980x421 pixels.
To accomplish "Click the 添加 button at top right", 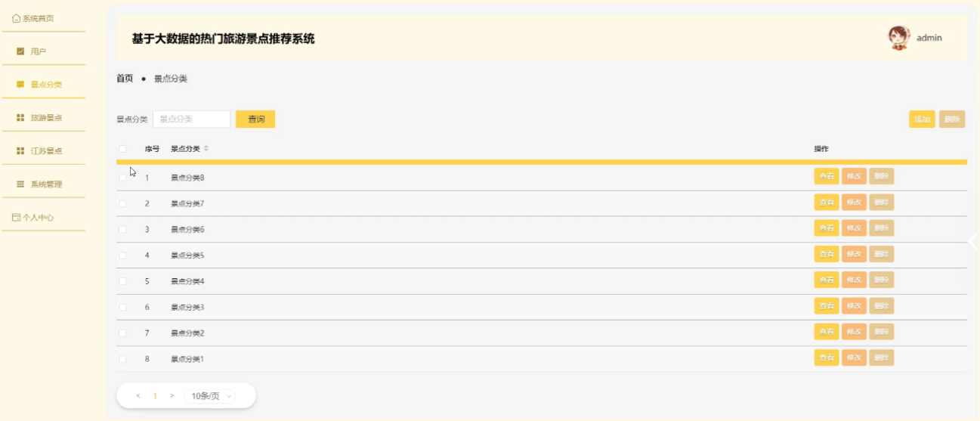I will [x=922, y=119].
